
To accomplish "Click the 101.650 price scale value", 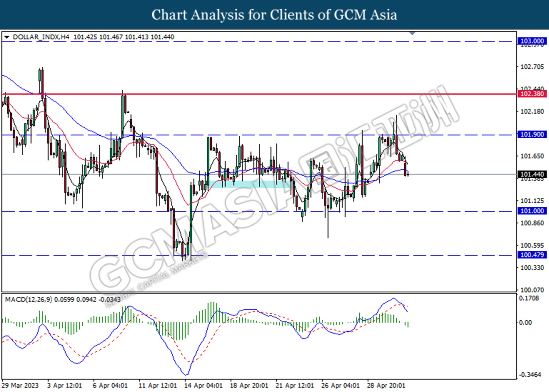I will point(532,156).
